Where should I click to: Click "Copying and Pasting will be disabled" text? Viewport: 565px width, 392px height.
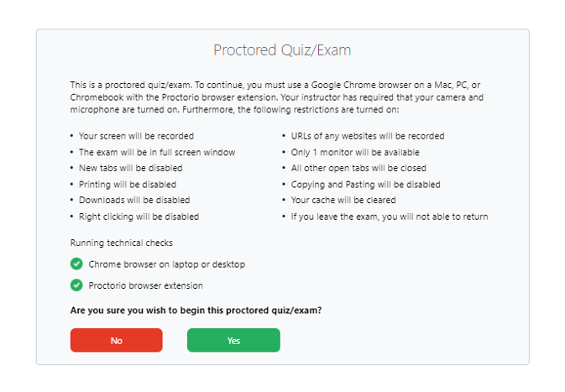[x=365, y=184]
